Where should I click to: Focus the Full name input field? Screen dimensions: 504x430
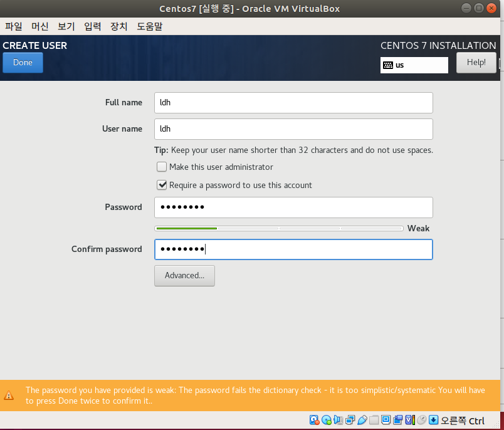(x=293, y=103)
